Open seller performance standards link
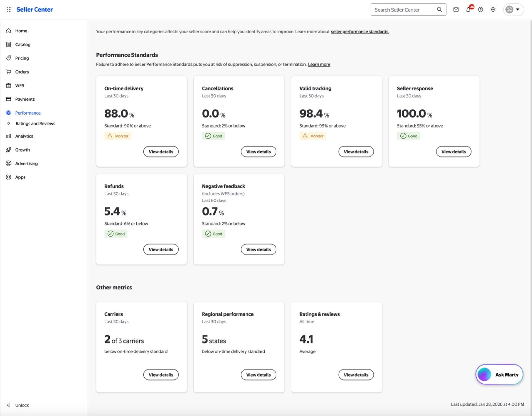The width and height of the screenshot is (532, 416). 360,32
